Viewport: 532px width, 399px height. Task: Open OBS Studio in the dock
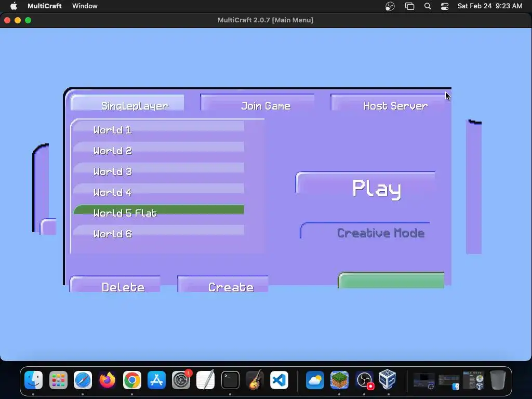click(x=364, y=380)
